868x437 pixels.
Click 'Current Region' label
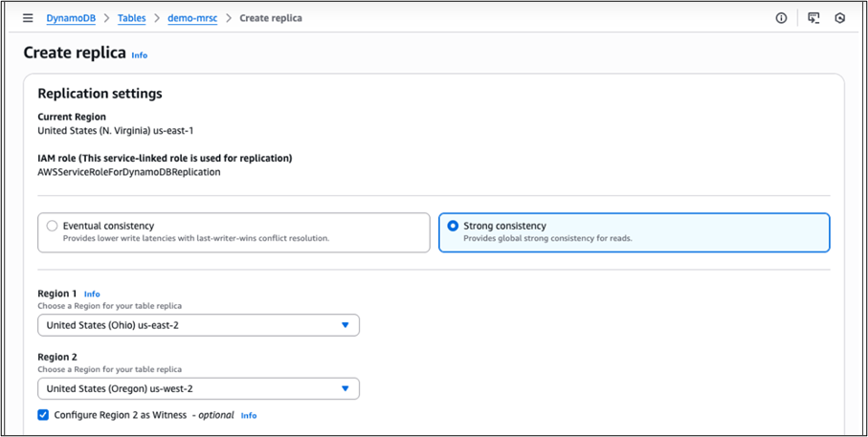coord(72,117)
